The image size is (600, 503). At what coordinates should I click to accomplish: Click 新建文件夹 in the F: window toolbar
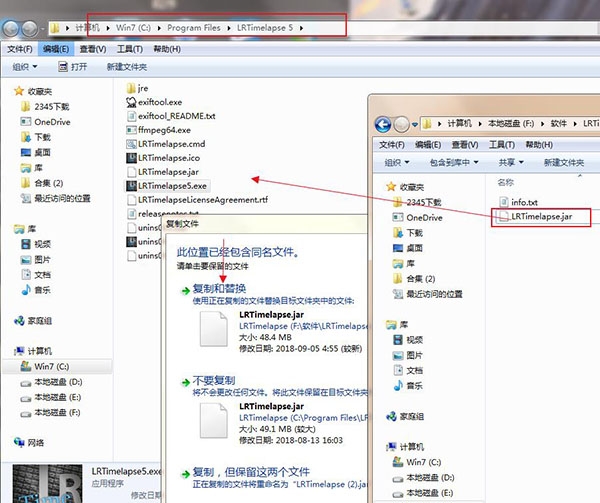(x=564, y=163)
